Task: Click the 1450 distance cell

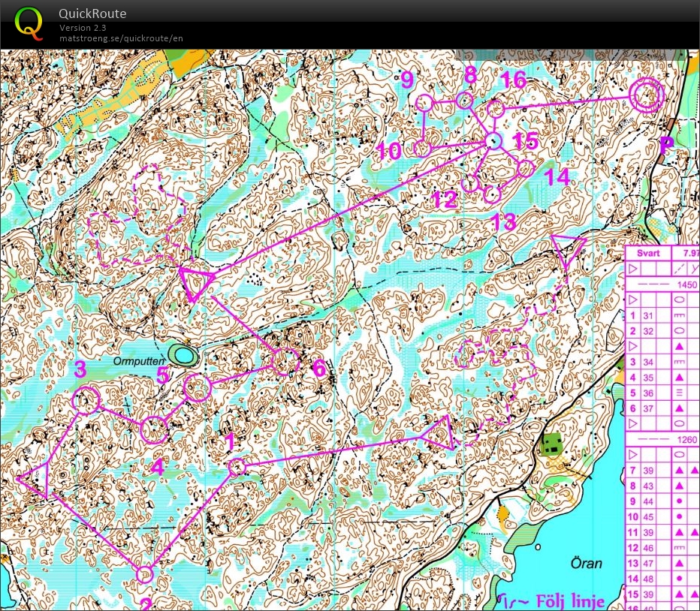Action: pos(686,284)
